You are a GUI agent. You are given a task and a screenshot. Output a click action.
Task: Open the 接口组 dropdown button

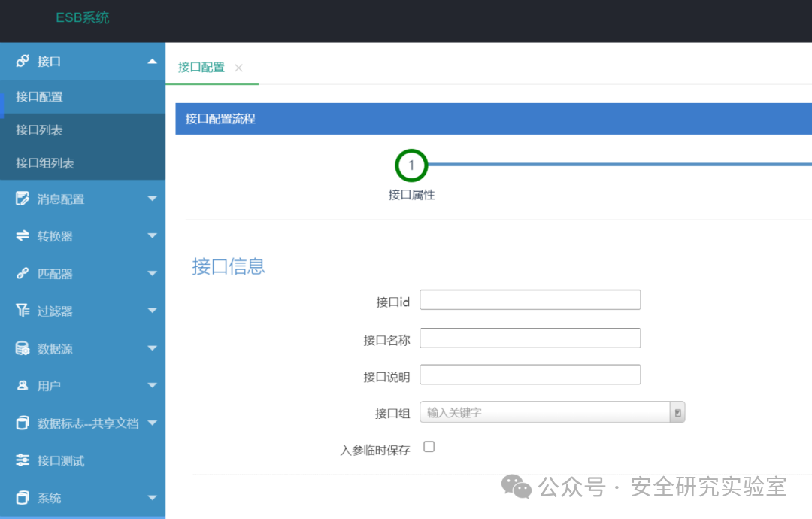pyautogui.click(x=677, y=413)
